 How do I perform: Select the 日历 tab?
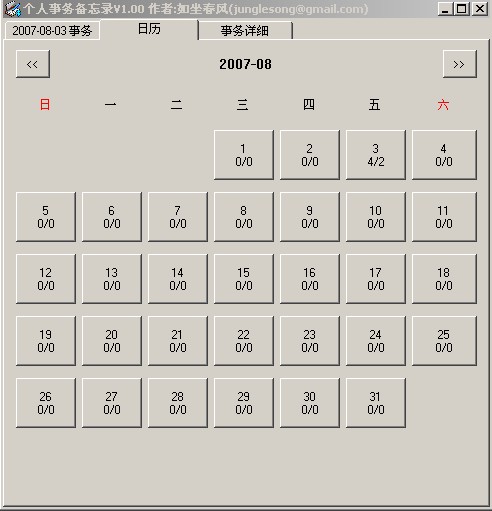(x=149, y=29)
